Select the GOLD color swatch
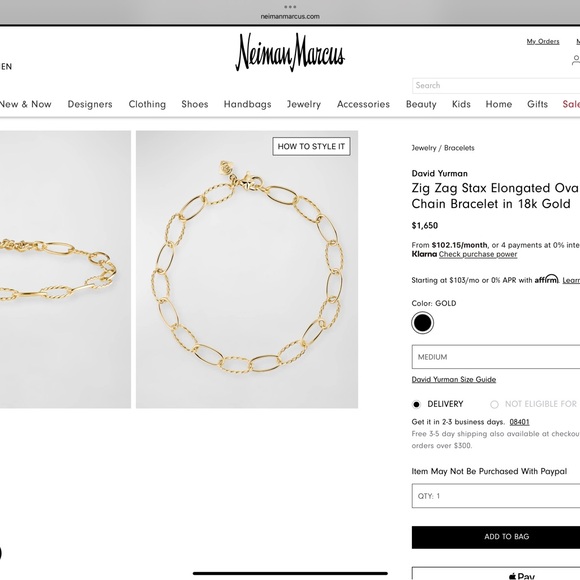580x580 pixels. [x=422, y=323]
